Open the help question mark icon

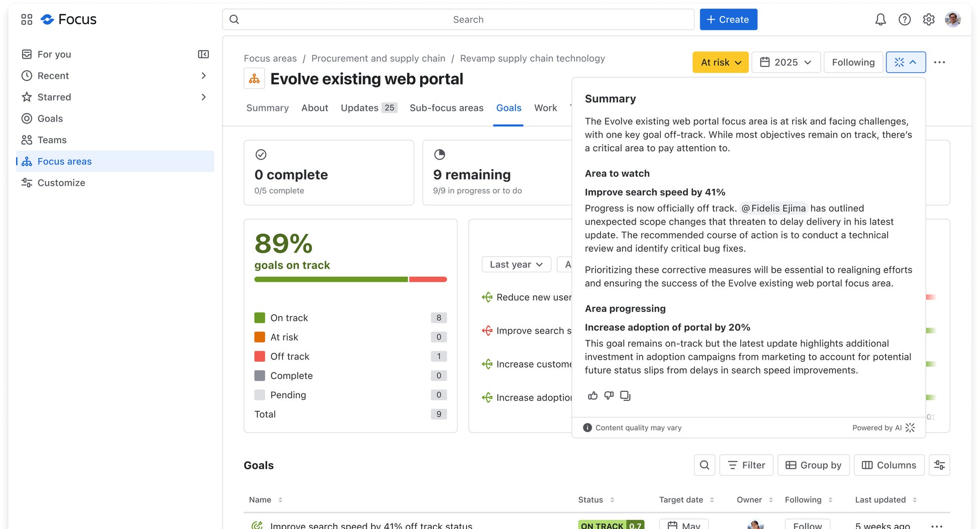pos(904,20)
